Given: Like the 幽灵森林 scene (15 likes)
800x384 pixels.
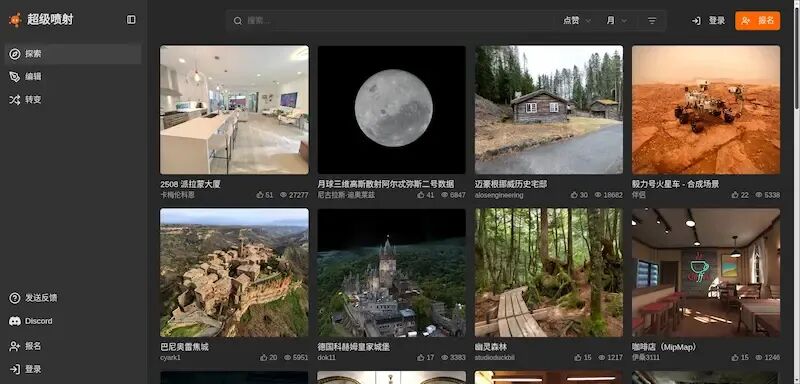Looking at the screenshot, I should (x=578, y=357).
